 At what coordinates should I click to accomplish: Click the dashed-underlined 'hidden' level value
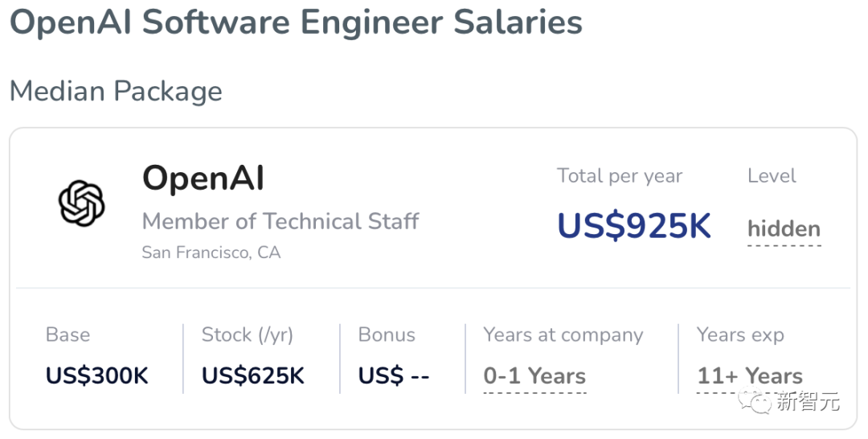click(784, 229)
